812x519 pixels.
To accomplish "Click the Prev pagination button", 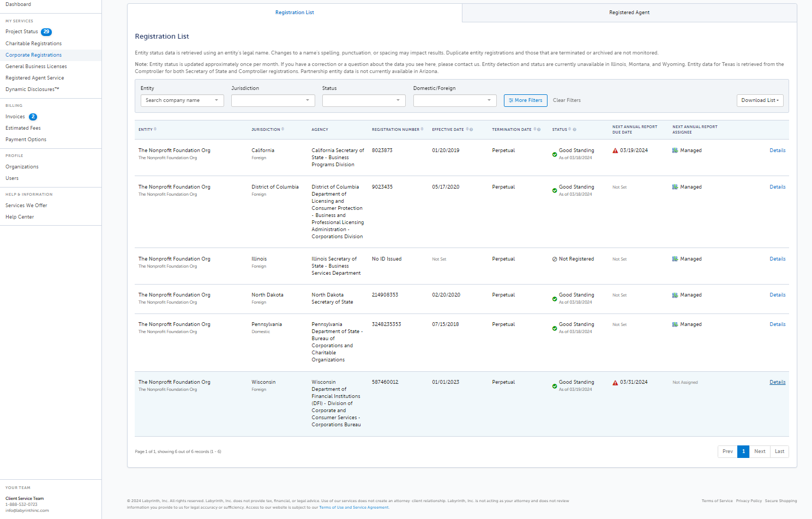I will 727,451.
